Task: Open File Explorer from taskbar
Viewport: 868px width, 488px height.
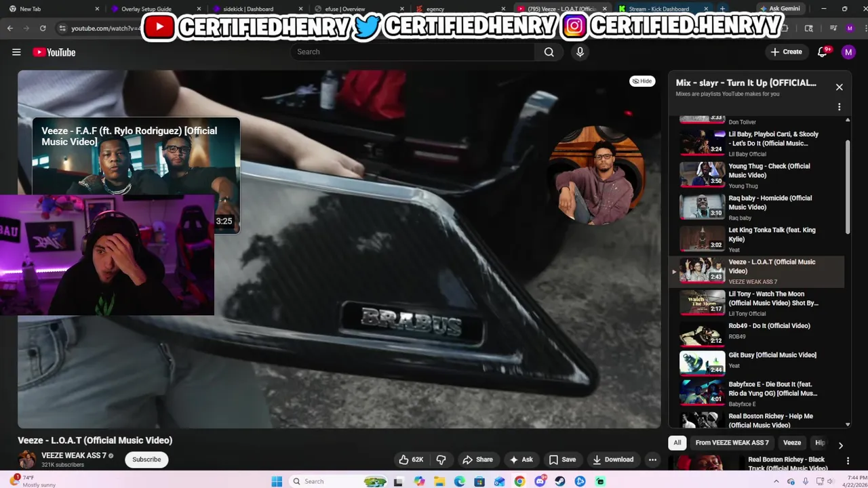Action: coord(439,481)
